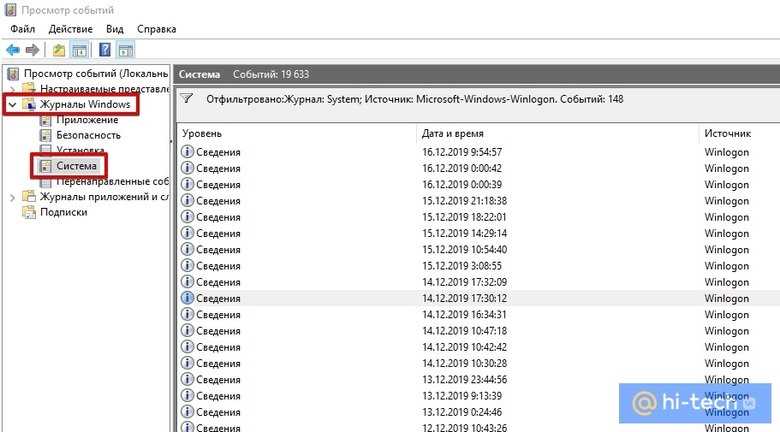
Task: Click the filter funnel icon beside Отфильтровано
Action: 187,99
